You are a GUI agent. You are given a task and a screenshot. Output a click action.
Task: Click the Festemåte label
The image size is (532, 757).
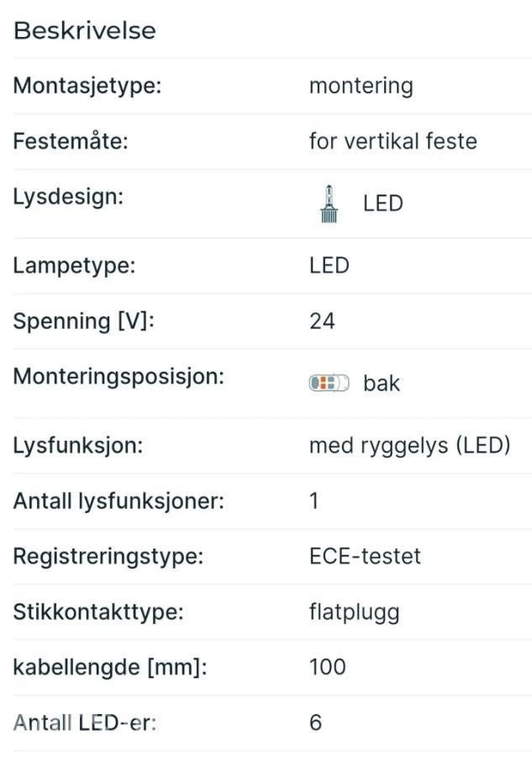coord(70,140)
